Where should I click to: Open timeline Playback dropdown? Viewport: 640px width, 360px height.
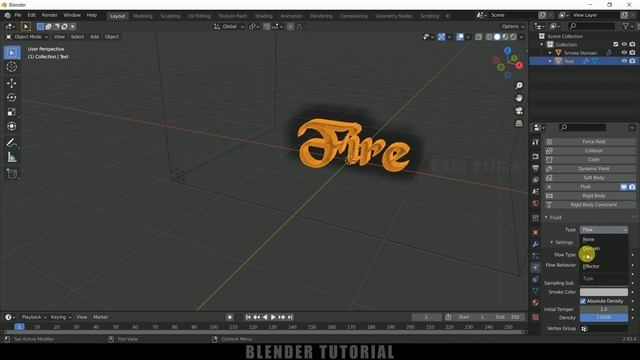(34, 317)
